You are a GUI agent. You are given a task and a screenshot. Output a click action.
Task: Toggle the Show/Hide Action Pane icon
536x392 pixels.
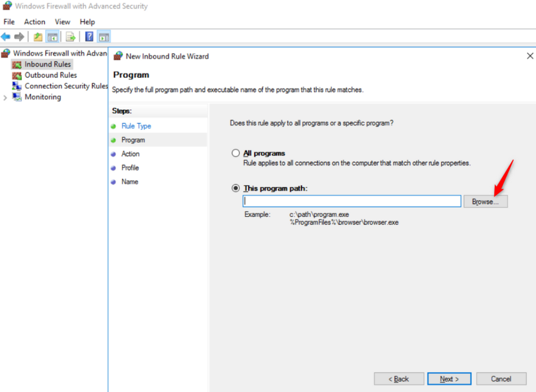click(x=104, y=37)
